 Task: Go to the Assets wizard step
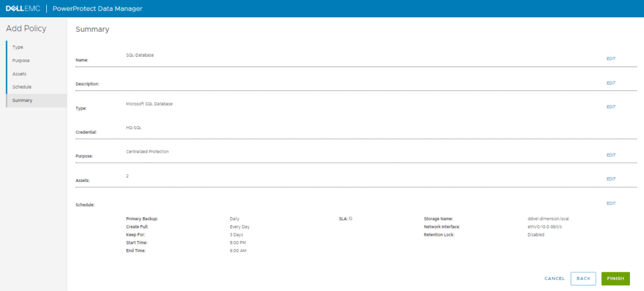coord(19,74)
